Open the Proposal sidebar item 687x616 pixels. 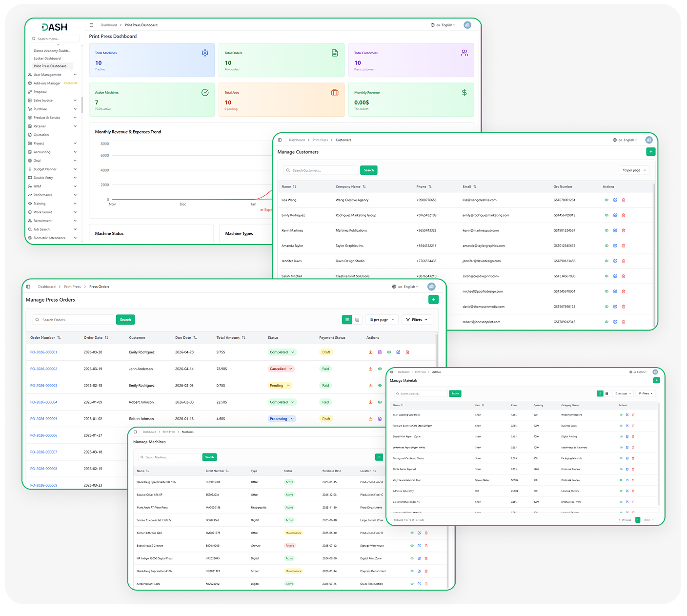(40, 92)
